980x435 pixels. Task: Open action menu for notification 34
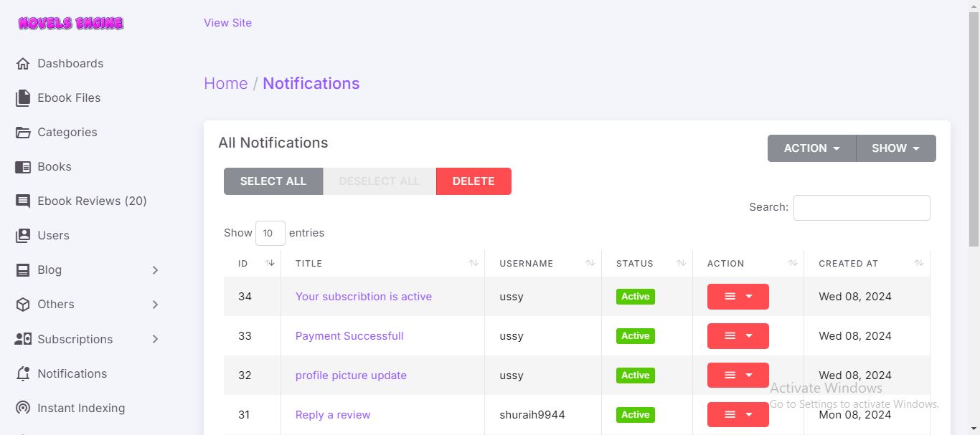pos(738,297)
